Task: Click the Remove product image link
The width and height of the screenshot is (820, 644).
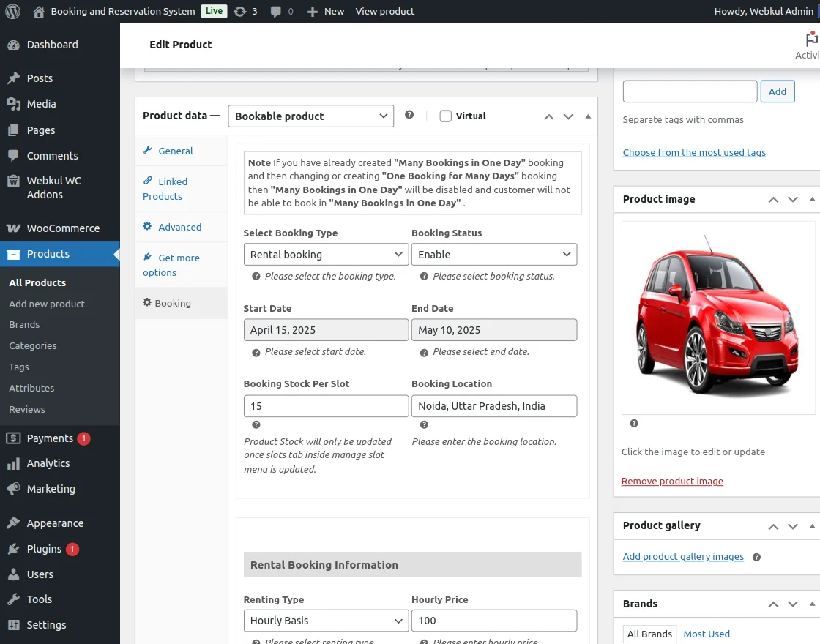Action: click(672, 481)
